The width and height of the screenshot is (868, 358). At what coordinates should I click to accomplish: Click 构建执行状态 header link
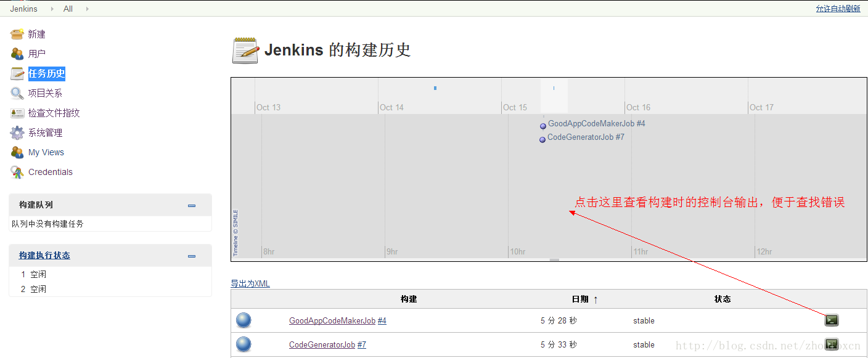pos(44,255)
